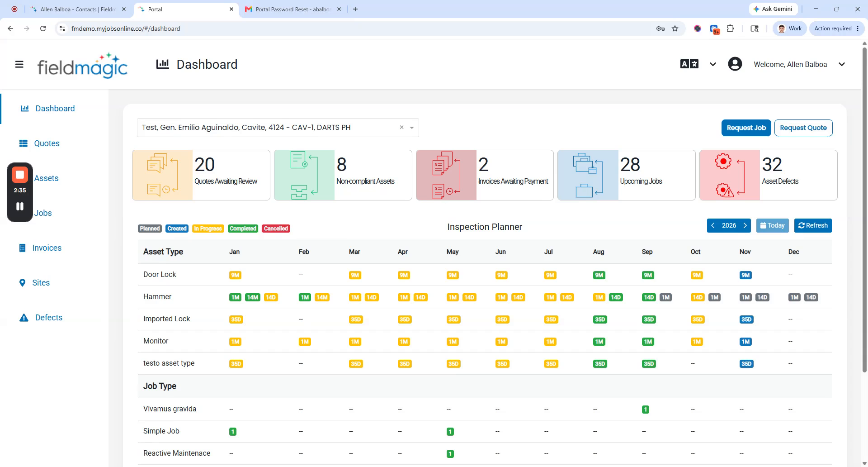Go to next year in planner
This screenshot has height=467, width=868.
[745, 225]
